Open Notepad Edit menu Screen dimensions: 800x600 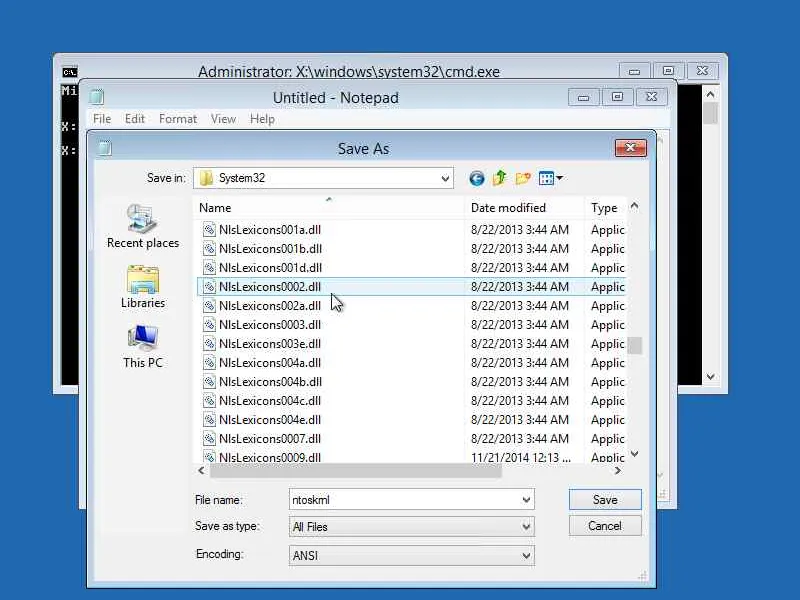point(135,119)
